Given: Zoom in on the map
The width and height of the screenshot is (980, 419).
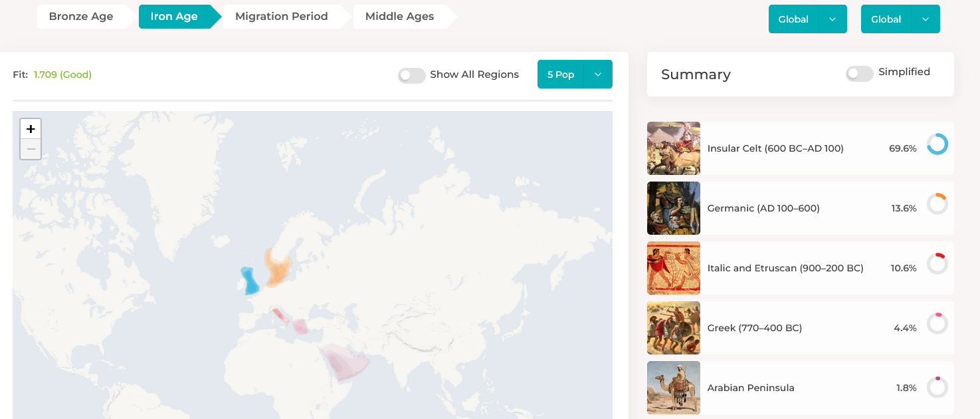Looking at the screenshot, I should 31,129.
